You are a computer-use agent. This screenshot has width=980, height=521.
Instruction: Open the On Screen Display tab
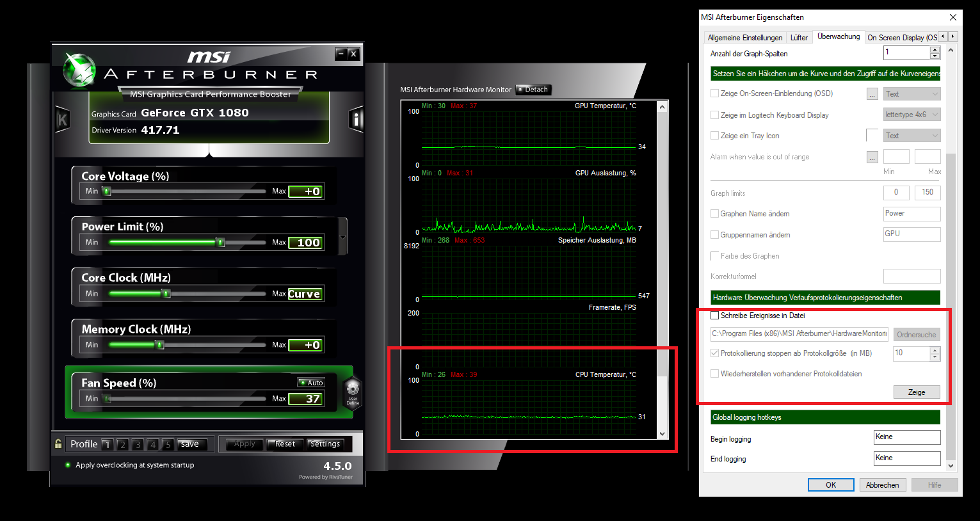pyautogui.click(x=901, y=38)
